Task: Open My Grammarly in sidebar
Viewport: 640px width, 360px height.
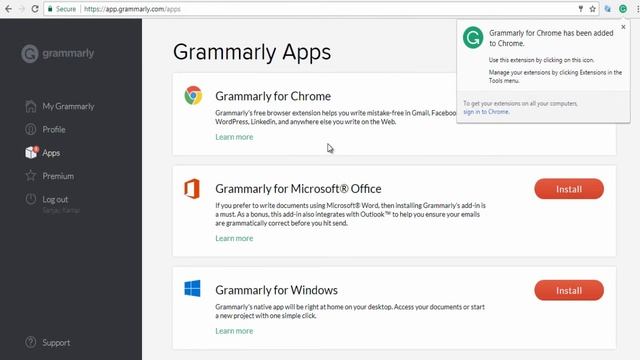Action: tap(68, 106)
